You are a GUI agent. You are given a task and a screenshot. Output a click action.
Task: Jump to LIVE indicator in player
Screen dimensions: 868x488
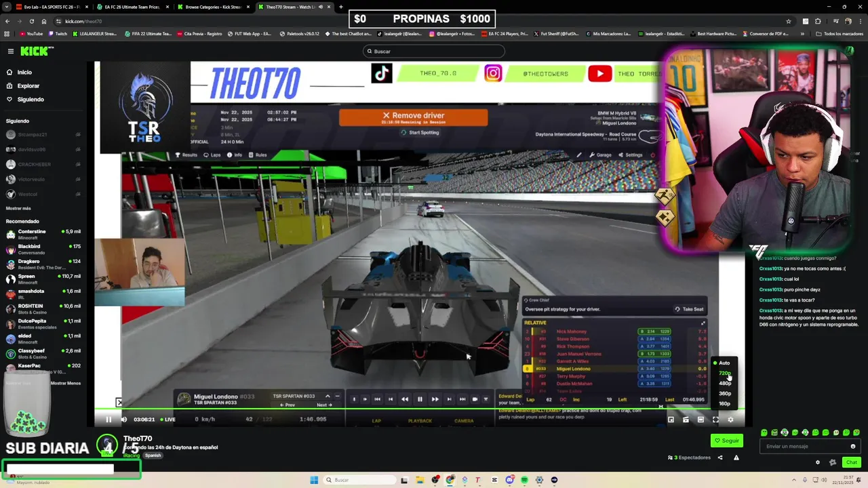(x=167, y=420)
